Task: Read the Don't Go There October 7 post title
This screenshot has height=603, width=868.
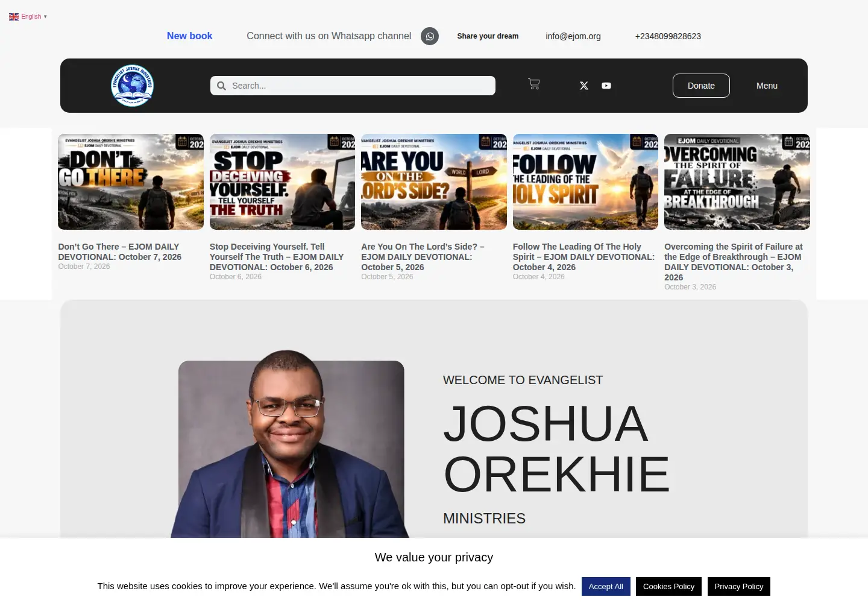Action: pyautogui.click(x=120, y=251)
